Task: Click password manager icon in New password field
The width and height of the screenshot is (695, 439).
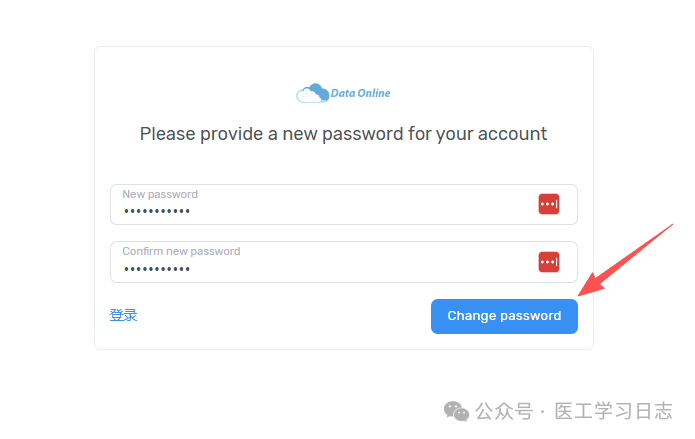Action: coord(549,204)
